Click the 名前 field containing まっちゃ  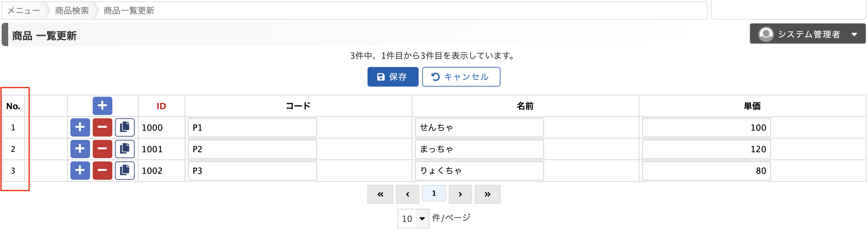point(479,149)
